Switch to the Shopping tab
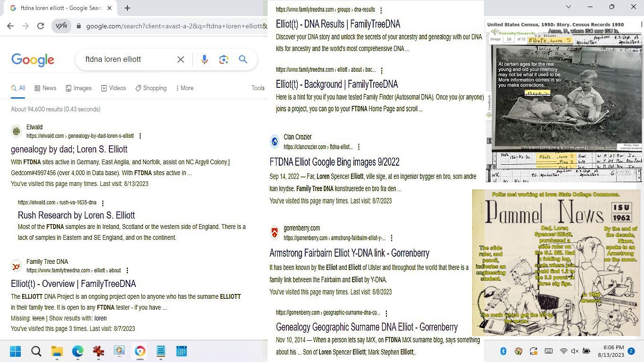 click(x=151, y=88)
